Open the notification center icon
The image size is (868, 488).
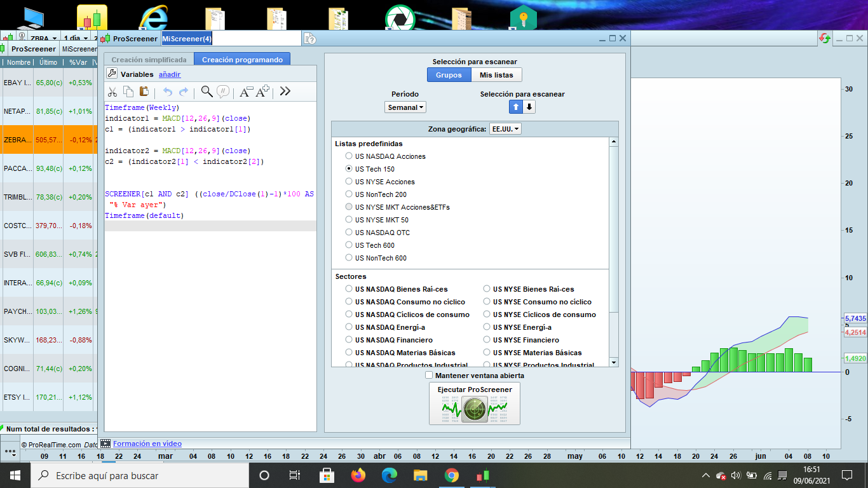[846, 475]
